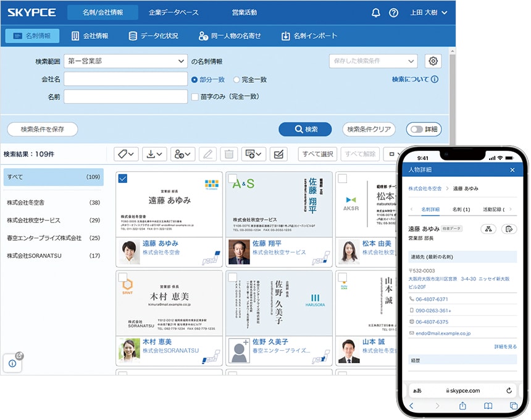The image size is (531, 420).
Task: Tap the ぁあ reader text-size button on phone
Action: click(x=417, y=390)
